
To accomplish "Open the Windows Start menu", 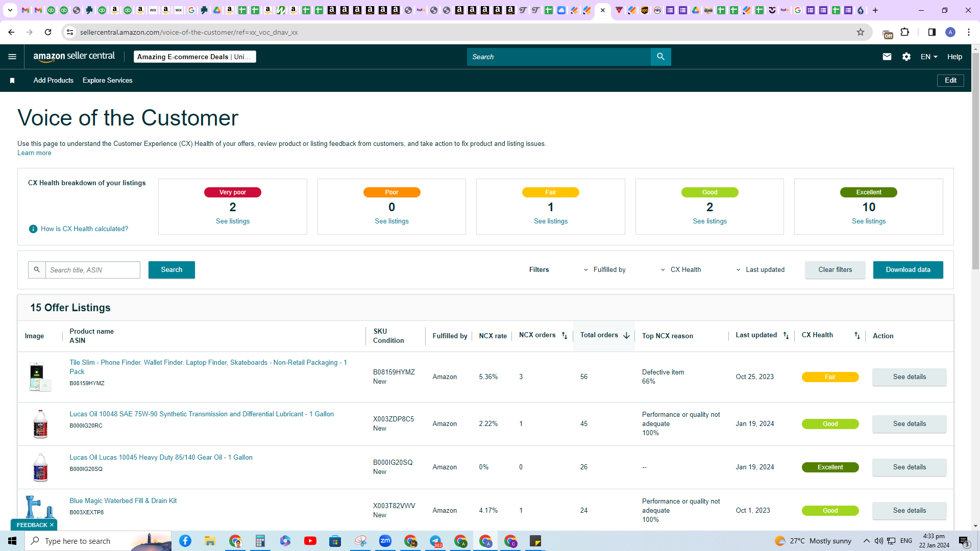I will (x=12, y=541).
